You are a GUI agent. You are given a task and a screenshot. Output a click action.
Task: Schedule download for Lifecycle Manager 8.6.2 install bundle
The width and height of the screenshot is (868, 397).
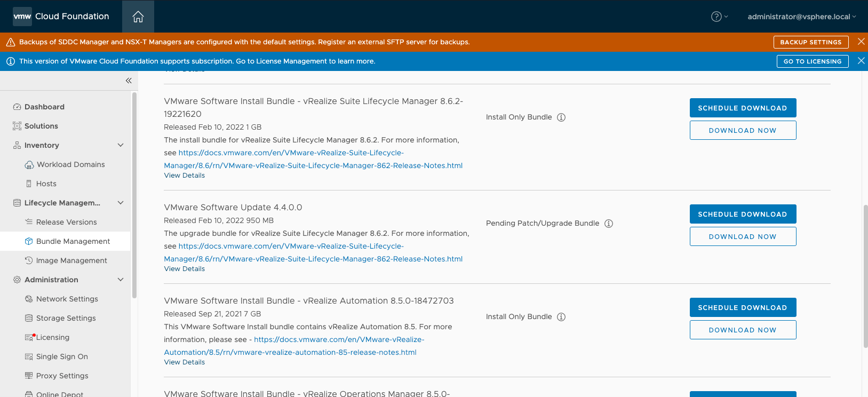click(x=743, y=108)
